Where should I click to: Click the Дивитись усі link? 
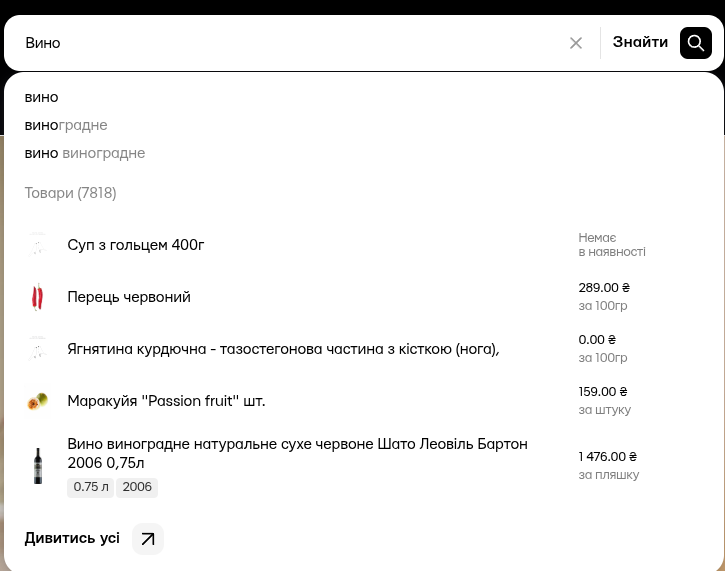(x=72, y=539)
